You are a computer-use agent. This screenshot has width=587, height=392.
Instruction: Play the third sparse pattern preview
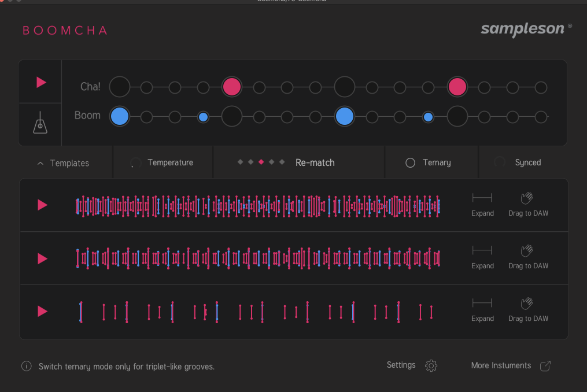point(42,311)
